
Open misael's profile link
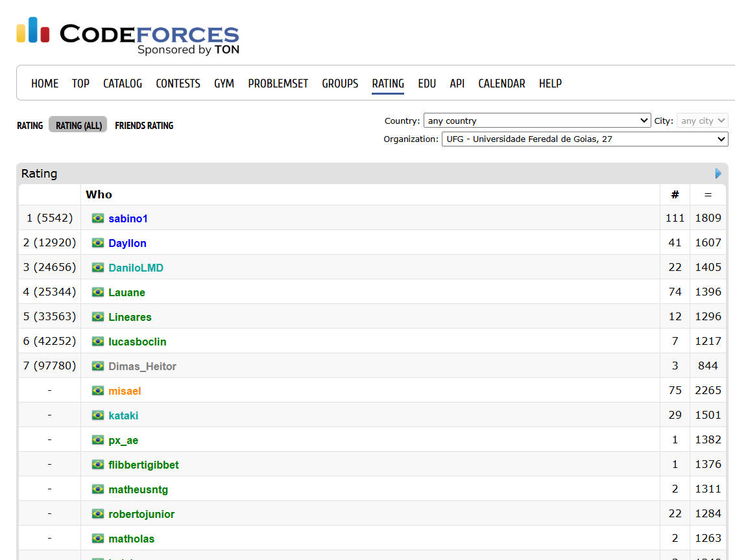pos(125,391)
